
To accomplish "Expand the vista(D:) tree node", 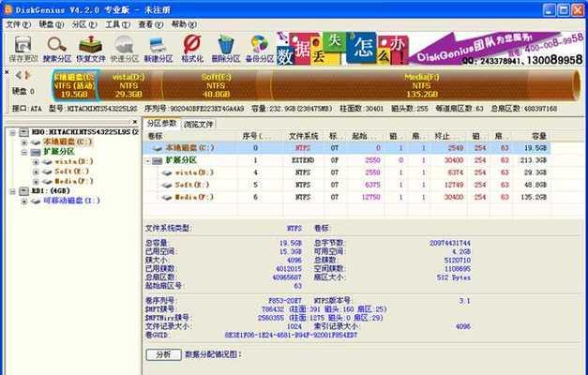I will tap(36, 162).
